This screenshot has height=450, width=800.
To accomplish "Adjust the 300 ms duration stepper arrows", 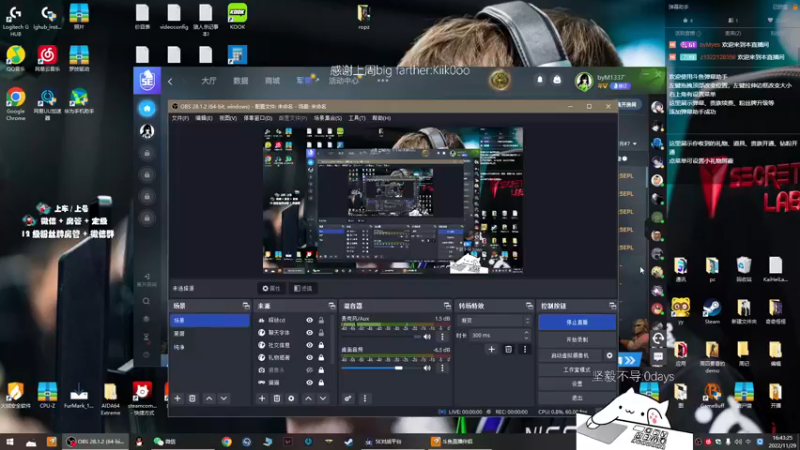I will [527, 335].
